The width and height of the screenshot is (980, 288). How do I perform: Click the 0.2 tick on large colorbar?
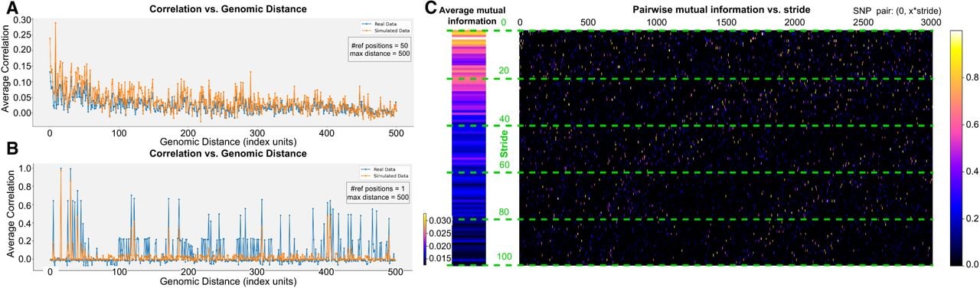(972, 218)
